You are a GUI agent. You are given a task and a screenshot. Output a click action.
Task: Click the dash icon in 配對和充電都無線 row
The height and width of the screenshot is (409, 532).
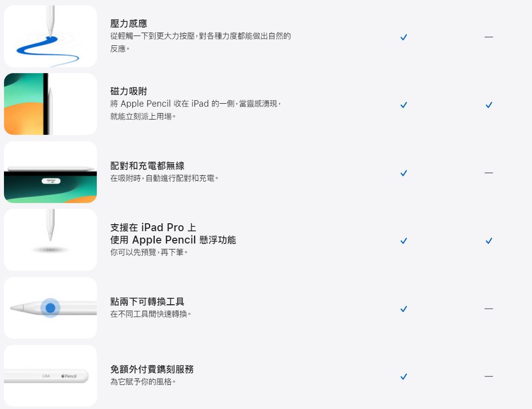click(489, 173)
